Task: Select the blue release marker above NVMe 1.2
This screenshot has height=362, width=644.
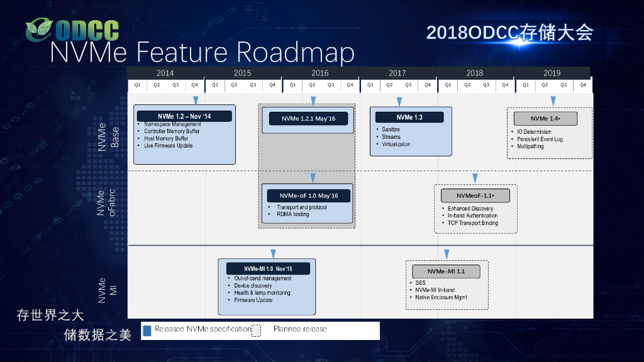Action: coord(195,99)
